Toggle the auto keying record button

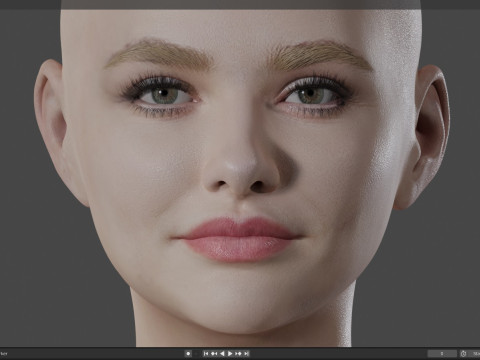click(x=188, y=354)
